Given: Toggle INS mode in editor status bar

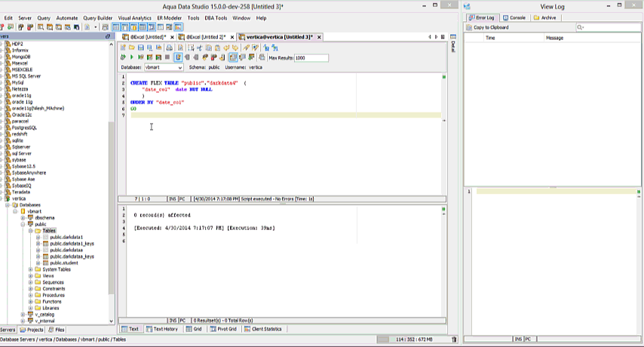Looking at the screenshot, I should [x=173, y=198].
